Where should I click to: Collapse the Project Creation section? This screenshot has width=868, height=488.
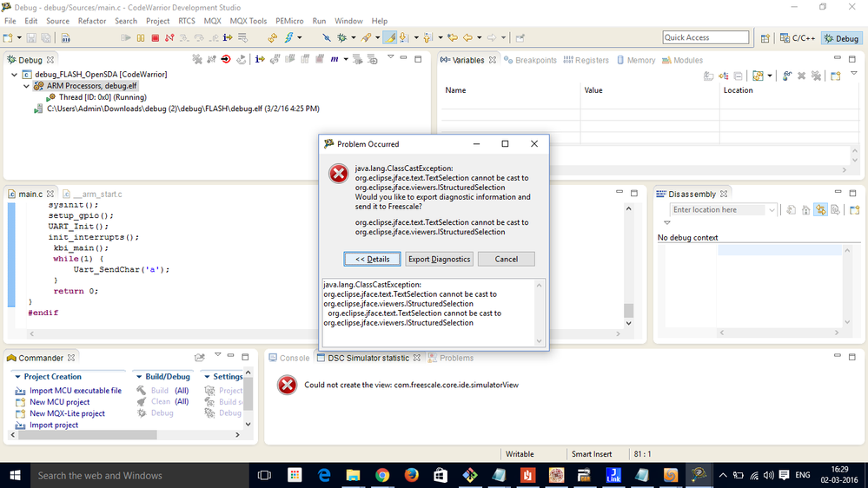pyautogui.click(x=17, y=377)
